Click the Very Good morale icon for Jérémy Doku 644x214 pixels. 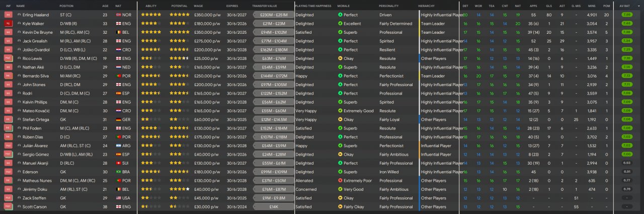click(x=340, y=189)
